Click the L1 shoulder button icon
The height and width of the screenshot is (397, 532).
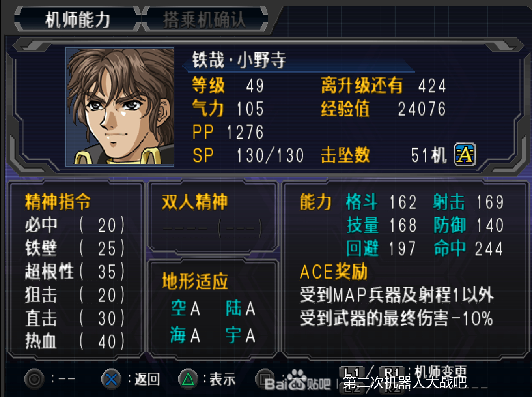(x=352, y=373)
